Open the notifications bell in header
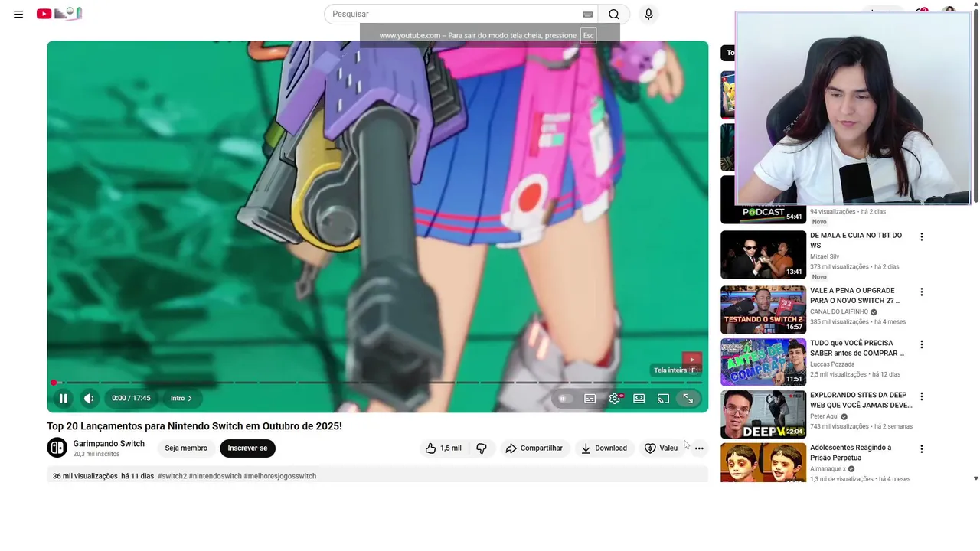The width and height of the screenshot is (980, 551). pos(922,13)
